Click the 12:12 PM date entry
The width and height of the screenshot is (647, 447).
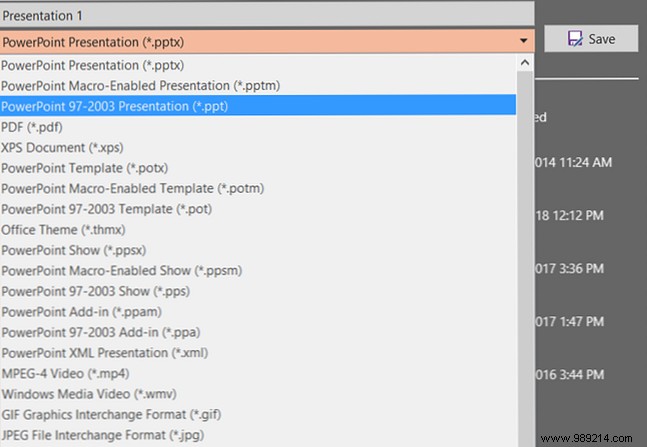coord(569,215)
